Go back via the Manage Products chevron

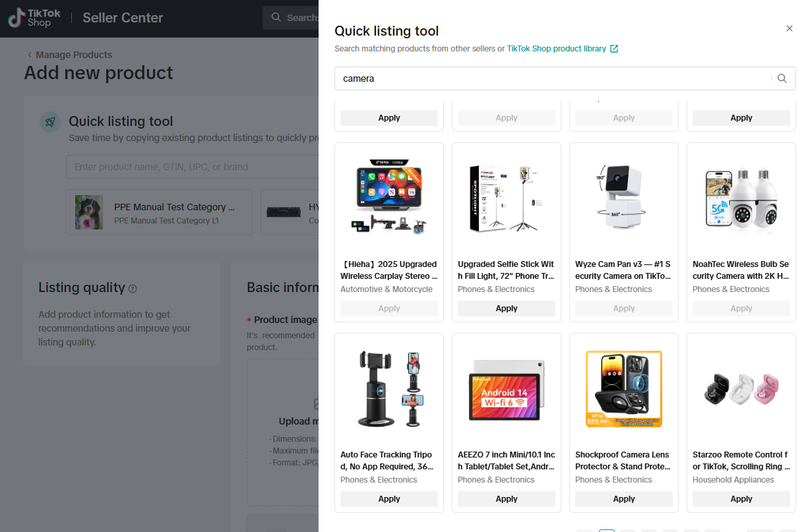click(30, 55)
